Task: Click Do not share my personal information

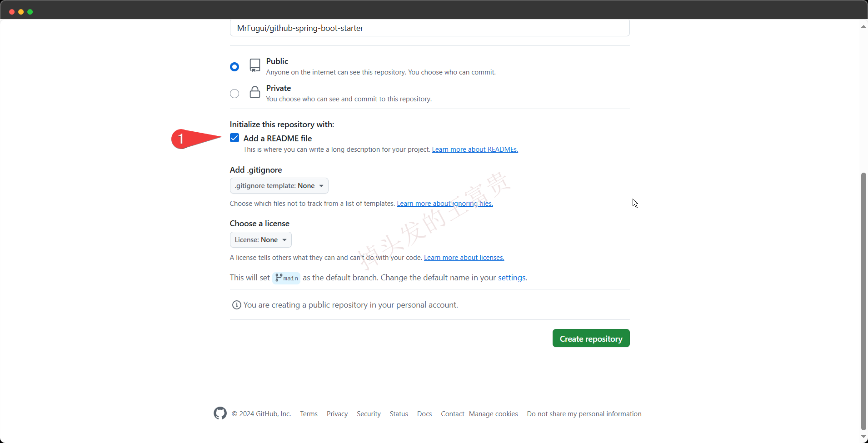Action: [x=584, y=414]
